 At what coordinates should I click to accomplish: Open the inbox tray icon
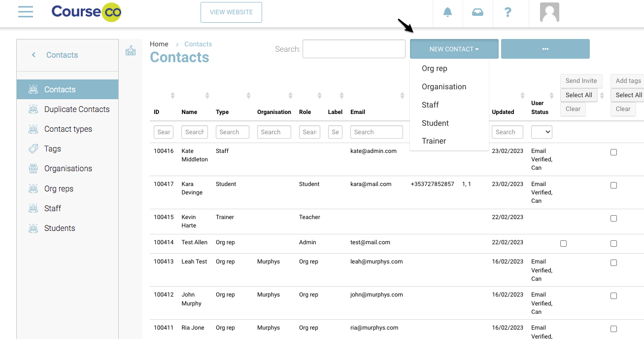477,12
